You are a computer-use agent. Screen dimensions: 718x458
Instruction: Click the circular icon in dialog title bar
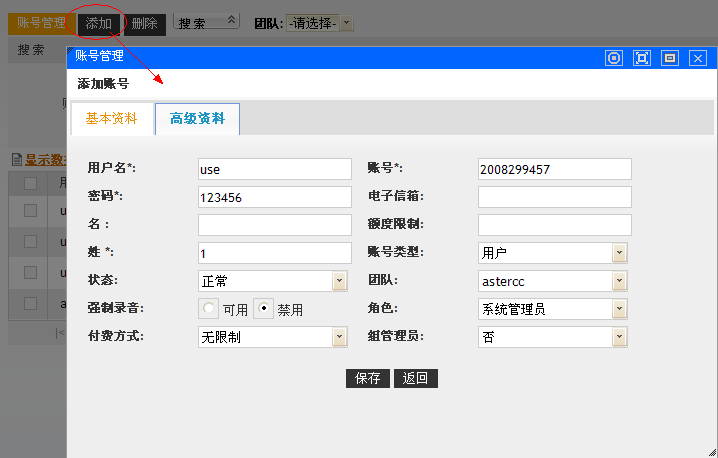614,58
